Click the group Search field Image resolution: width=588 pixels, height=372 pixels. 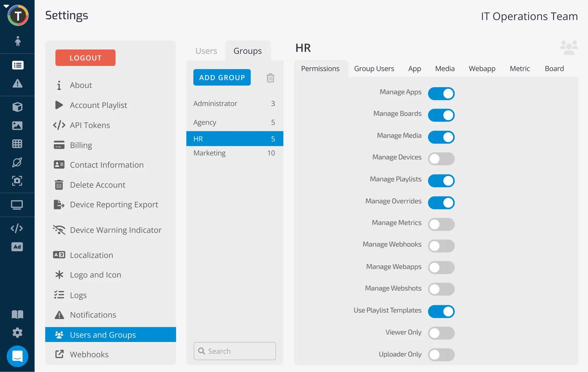tap(235, 351)
